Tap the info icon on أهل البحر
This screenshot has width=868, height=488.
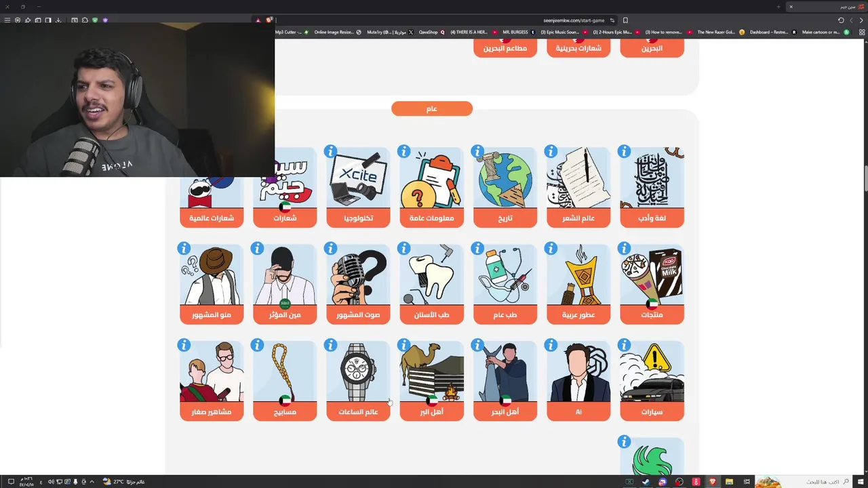[477, 346]
